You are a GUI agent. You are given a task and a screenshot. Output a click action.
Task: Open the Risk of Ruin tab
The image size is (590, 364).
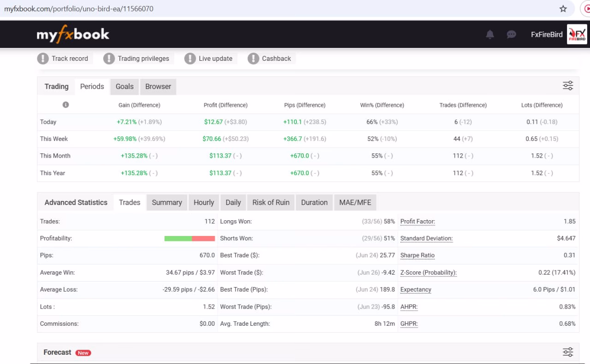271,203
